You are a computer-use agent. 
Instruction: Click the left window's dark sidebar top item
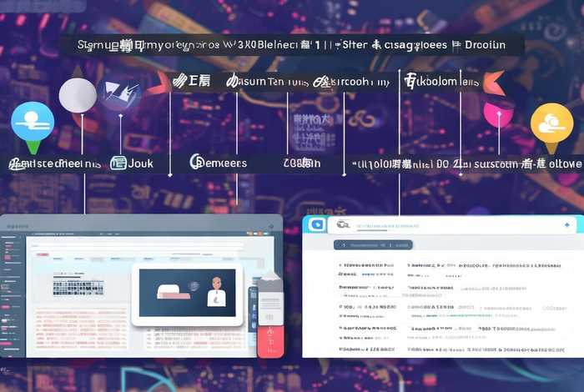coord(13,238)
